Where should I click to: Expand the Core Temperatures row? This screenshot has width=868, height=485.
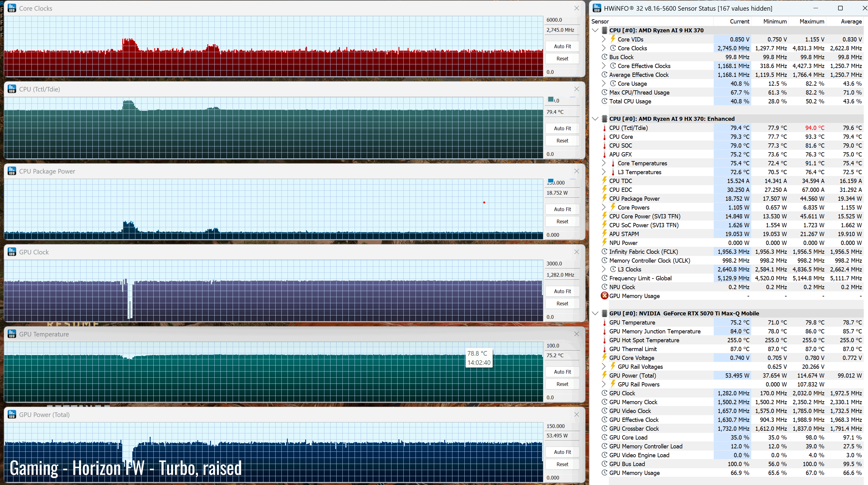[x=603, y=163]
